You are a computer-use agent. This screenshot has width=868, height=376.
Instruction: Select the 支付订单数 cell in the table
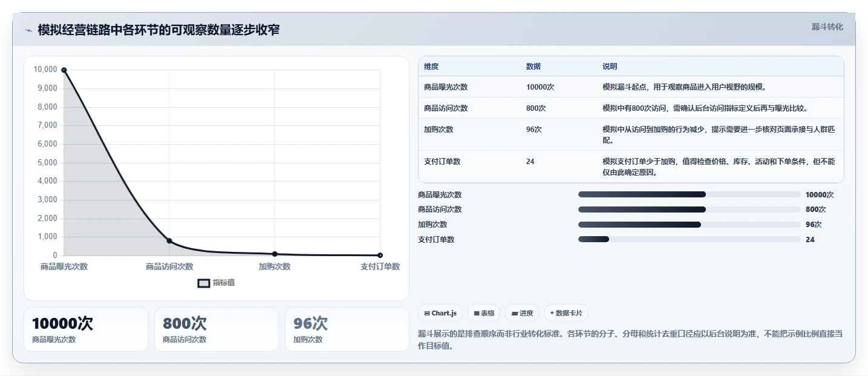point(442,162)
